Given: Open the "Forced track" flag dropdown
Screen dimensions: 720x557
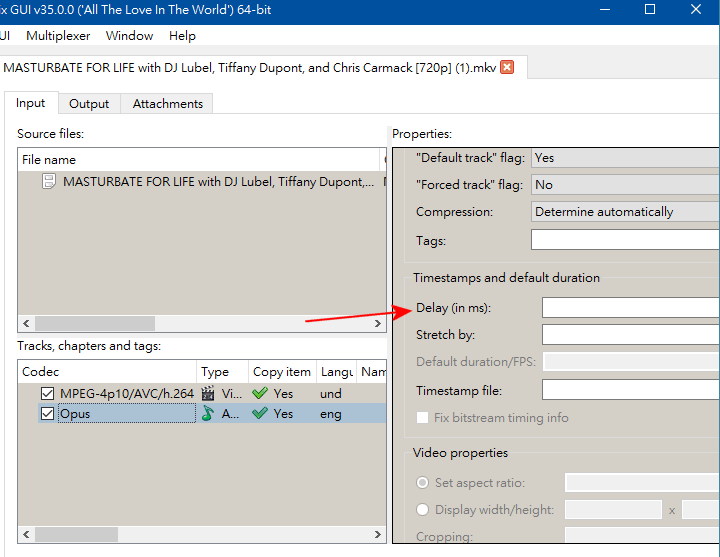Looking at the screenshot, I should point(625,185).
